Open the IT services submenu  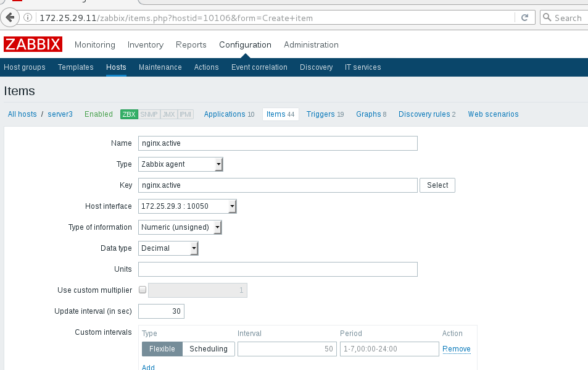click(363, 67)
